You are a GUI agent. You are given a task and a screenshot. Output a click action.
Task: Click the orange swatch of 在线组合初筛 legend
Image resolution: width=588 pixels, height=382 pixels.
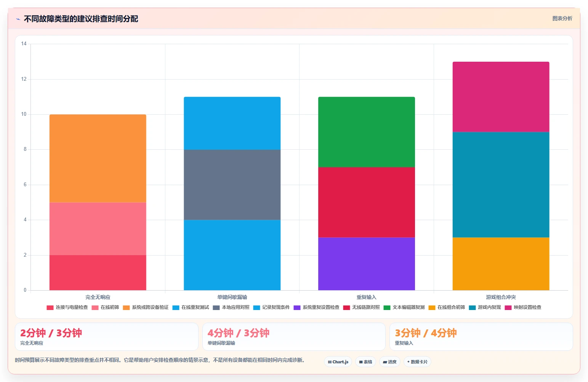coord(432,308)
